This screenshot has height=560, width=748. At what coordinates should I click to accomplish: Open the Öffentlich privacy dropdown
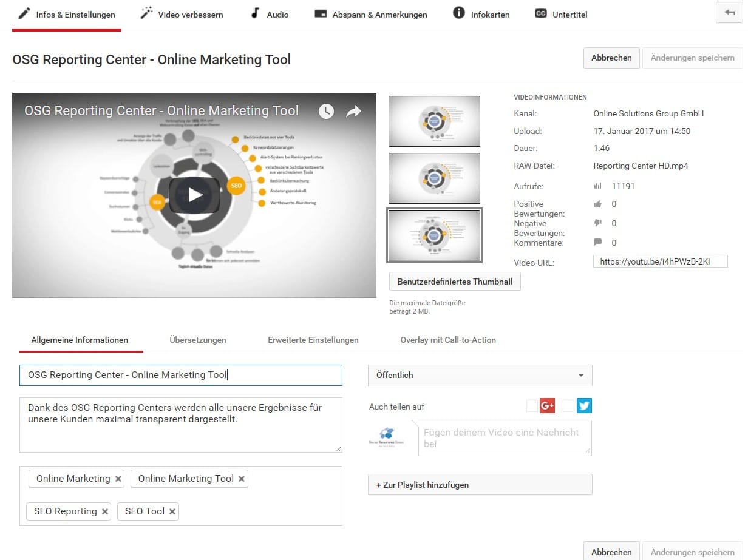[x=480, y=375]
